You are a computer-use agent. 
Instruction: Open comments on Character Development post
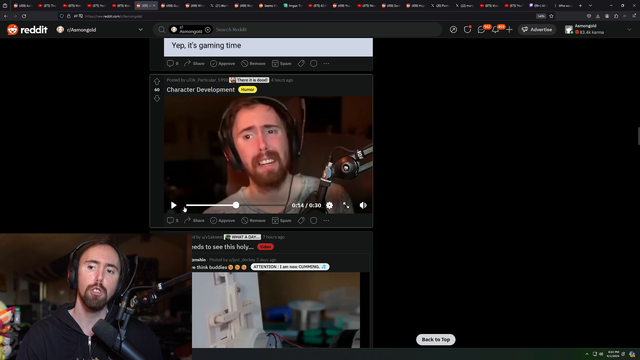coord(173,220)
